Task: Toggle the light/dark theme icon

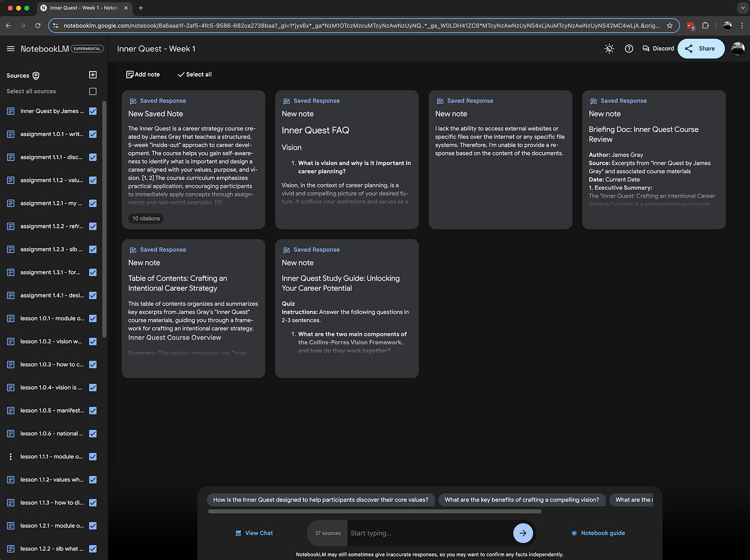Action: coord(609,48)
